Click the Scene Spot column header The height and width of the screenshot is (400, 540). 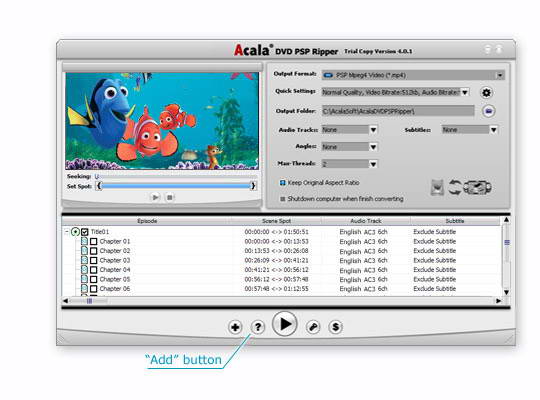coord(276,221)
